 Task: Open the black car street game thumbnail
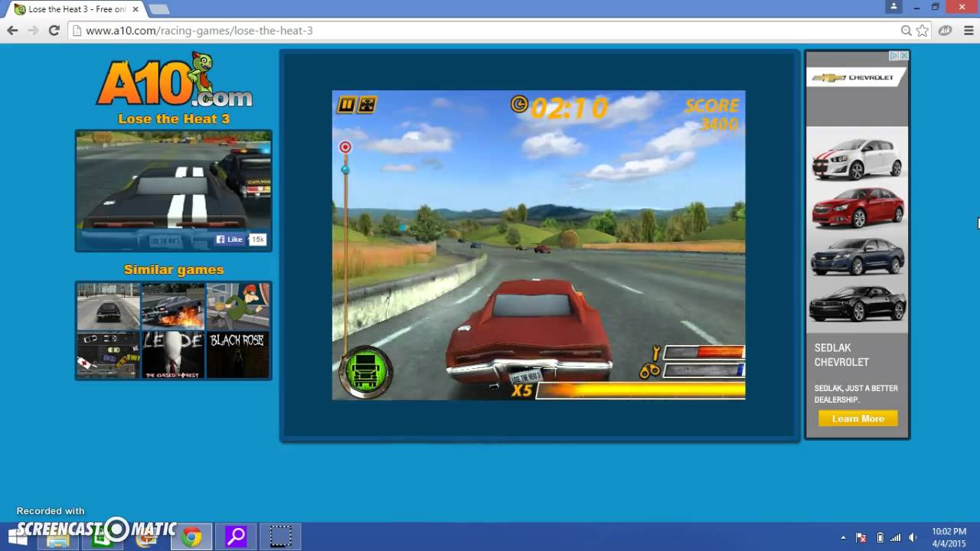click(x=108, y=306)
